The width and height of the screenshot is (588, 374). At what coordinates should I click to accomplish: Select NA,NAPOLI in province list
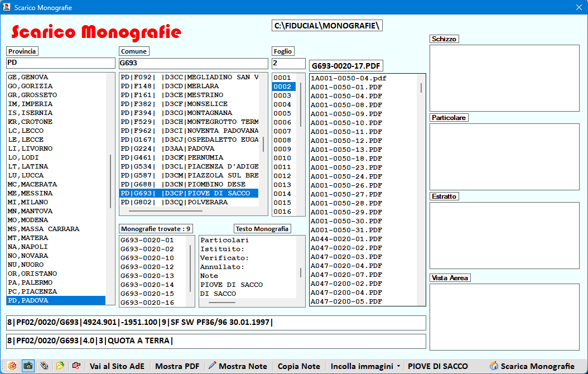coord(56,247)
